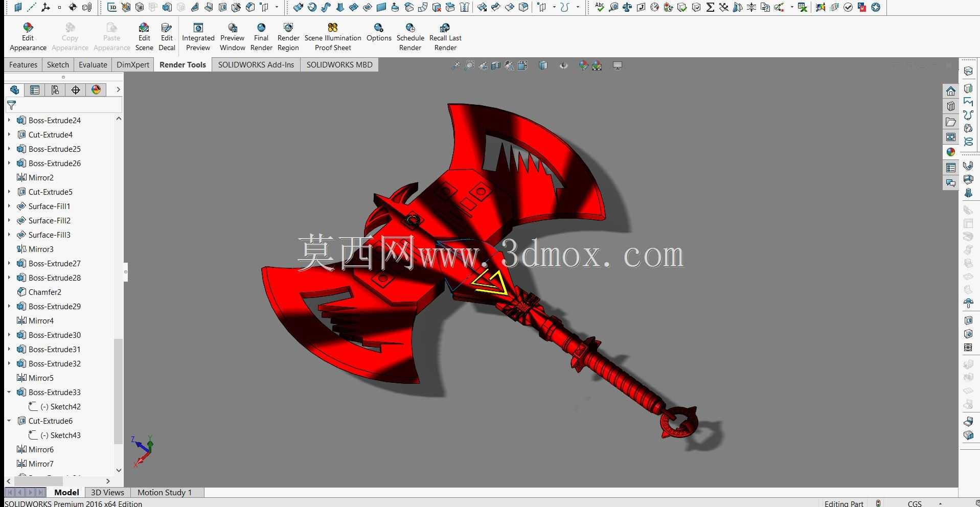The height and width of the screenshot is (507, 980).
Task: Open SOLIDWORKS Add-Ins tab
Action: click(x=256, y=65)
